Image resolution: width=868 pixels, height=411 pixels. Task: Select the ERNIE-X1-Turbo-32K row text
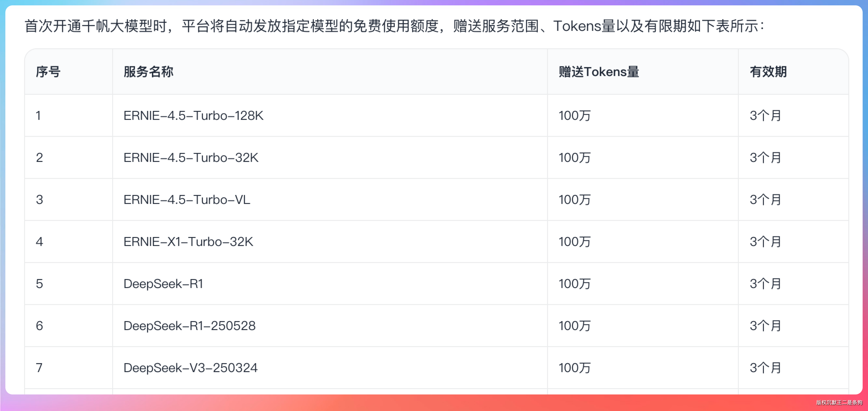tap(188, 242)
